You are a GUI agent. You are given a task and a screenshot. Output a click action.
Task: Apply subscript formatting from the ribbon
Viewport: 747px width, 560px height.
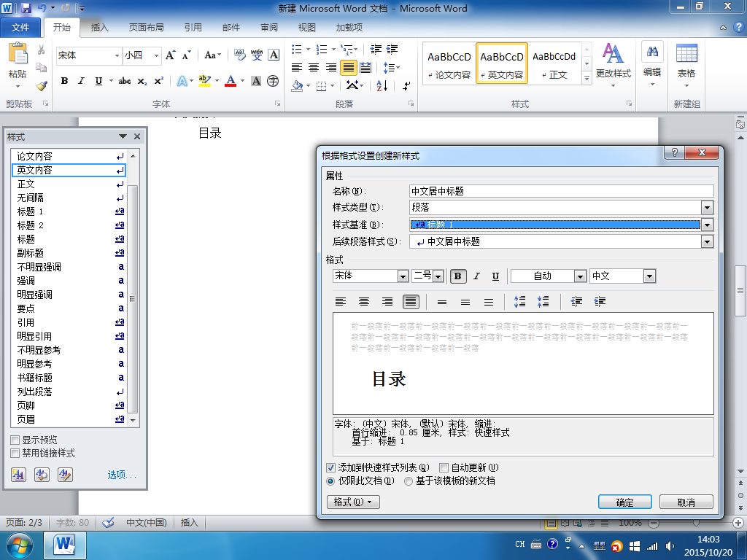point(142,81)
